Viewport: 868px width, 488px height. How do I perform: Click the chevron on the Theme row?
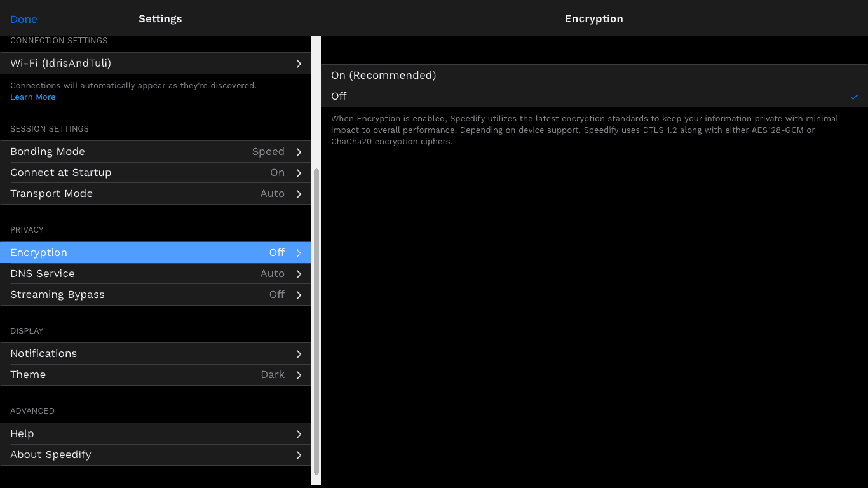pos(299,375)
